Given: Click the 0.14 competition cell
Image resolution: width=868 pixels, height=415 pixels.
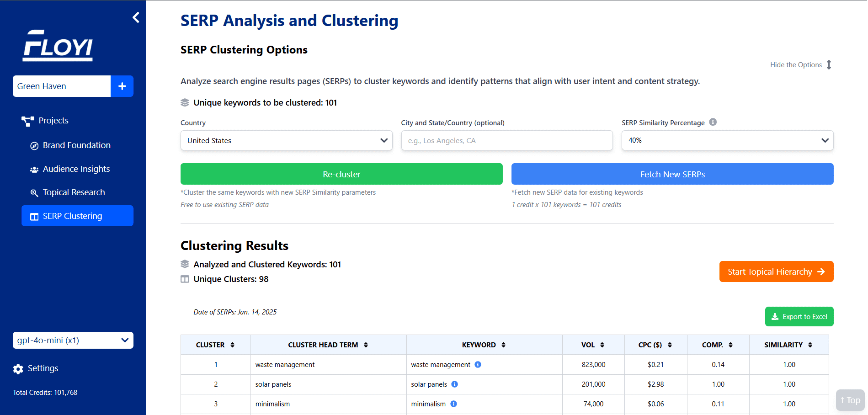Looking at the screenshot, I should [x=718, y=364].
